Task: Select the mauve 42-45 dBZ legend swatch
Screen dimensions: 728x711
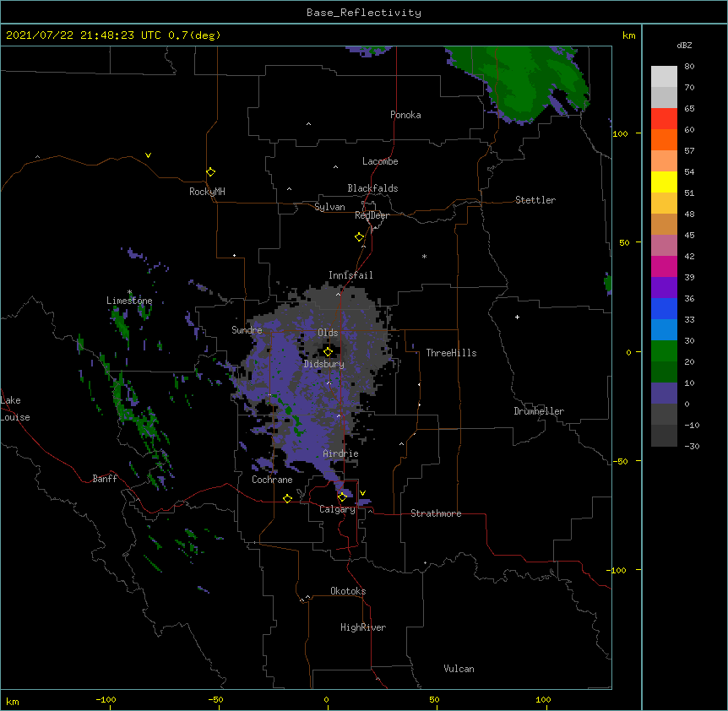Action: pyautogui.click(x=664, y=246)
